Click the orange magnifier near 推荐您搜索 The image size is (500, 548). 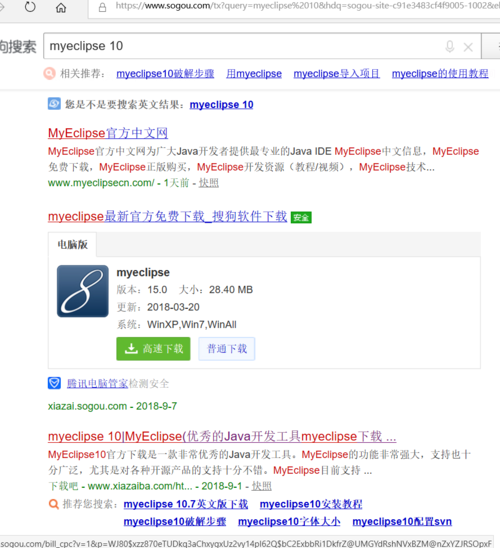pyautogui.click(x=53, y=504)
